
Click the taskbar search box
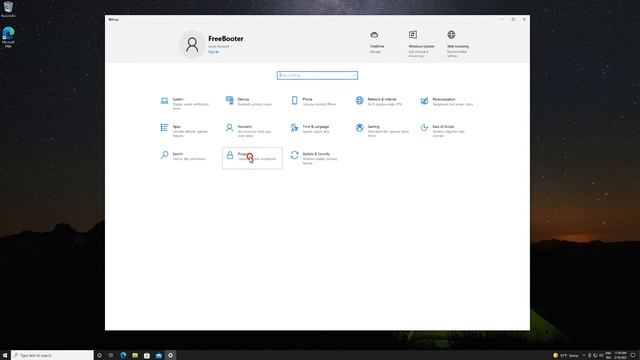52,356
